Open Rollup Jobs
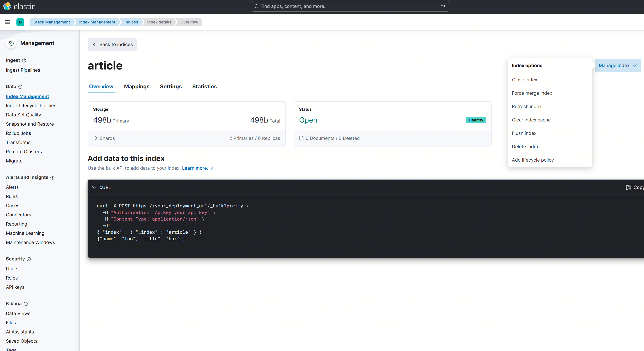This screenshot has height=351, width=644. (x=18, y=133)
